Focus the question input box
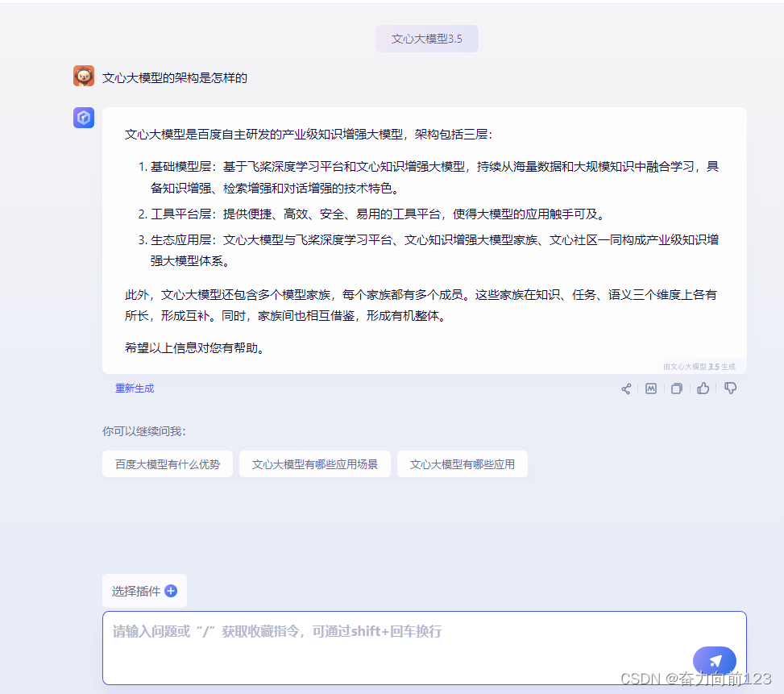The height and width of the screenshot is (694, 784). tap(425, 648)
